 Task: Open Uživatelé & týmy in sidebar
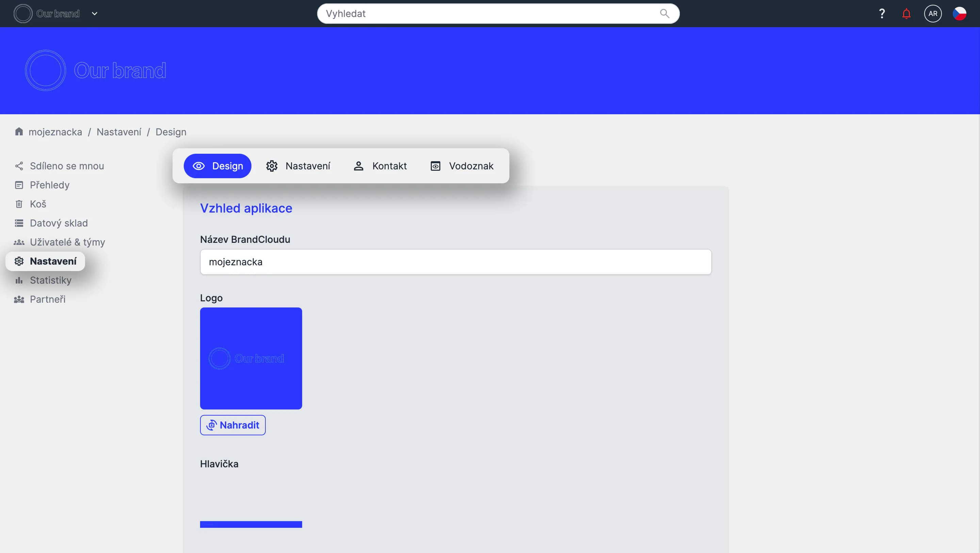pos(67,242)
